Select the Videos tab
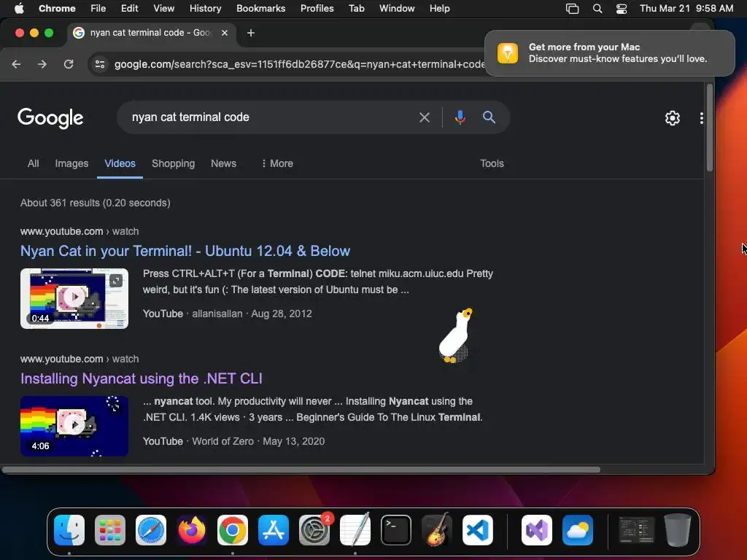The width and height of the screenshot is (747, 560). pos(120,163)
